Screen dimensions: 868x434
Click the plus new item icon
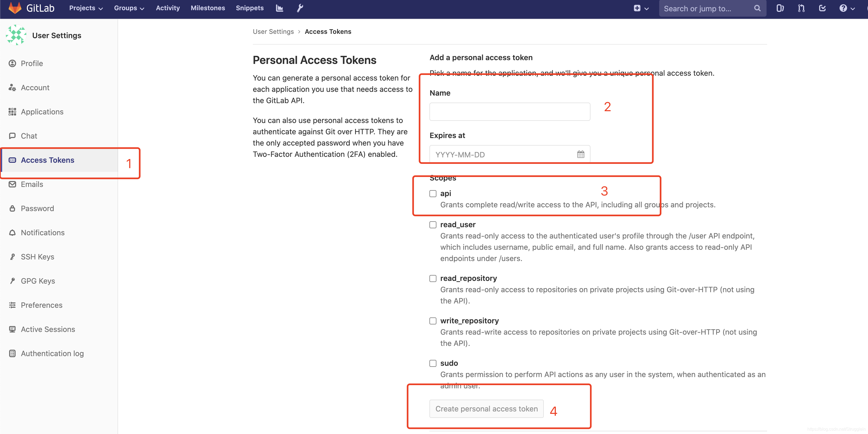pos(637,8)
